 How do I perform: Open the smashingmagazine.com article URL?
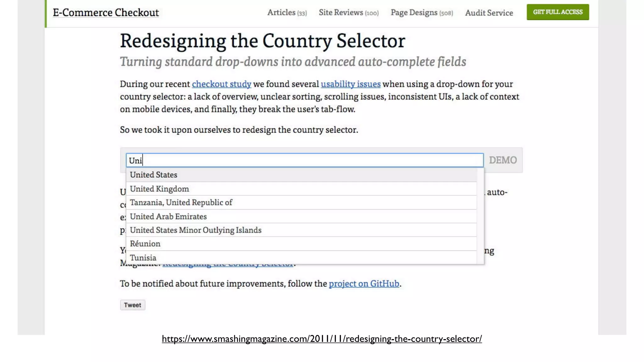tap(322, 339)
